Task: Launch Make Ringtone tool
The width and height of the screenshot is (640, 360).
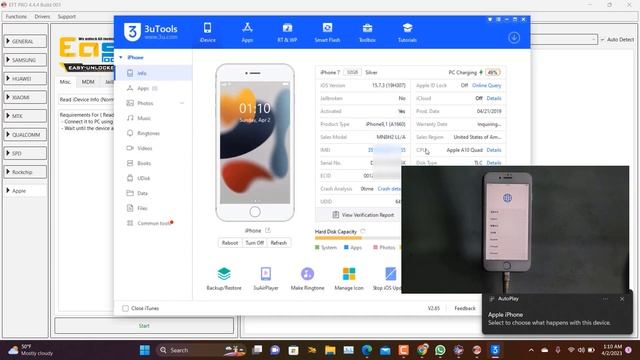Action: 307,279
